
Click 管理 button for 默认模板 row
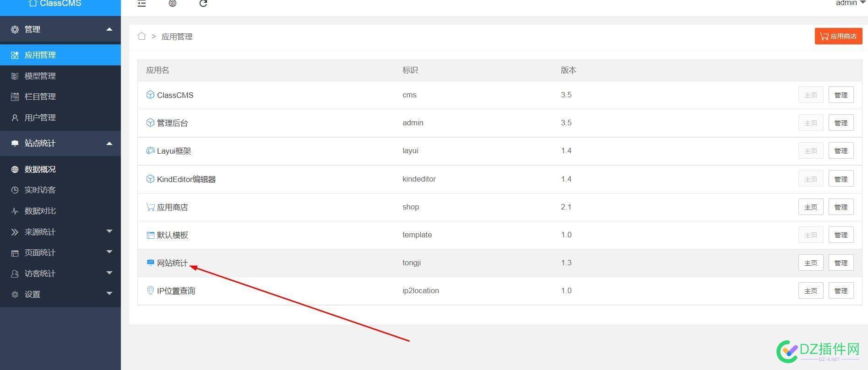coord(841,235)
